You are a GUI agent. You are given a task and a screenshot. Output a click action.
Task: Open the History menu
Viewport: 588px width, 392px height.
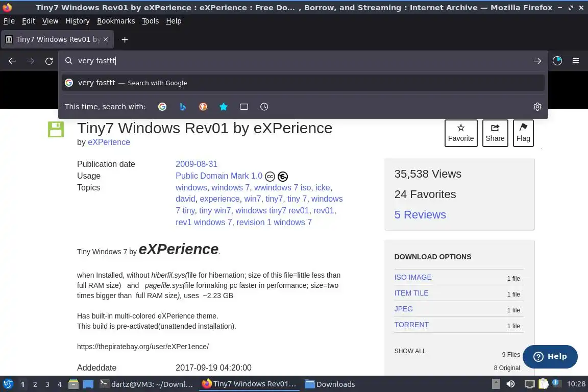pos(78,21)
